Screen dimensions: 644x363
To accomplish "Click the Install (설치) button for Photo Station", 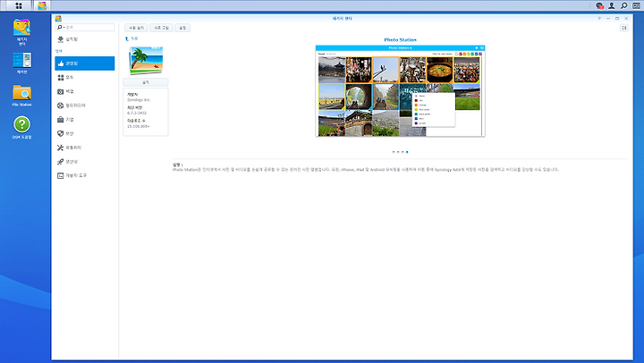I will click(146, 82).
